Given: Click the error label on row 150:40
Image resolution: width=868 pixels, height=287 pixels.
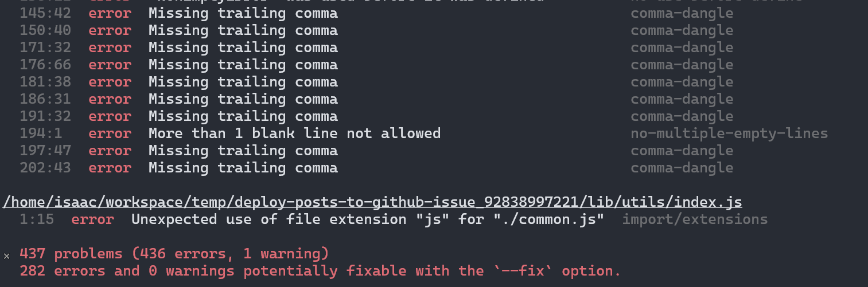Looking at the screenshot, I should point(110,30).
